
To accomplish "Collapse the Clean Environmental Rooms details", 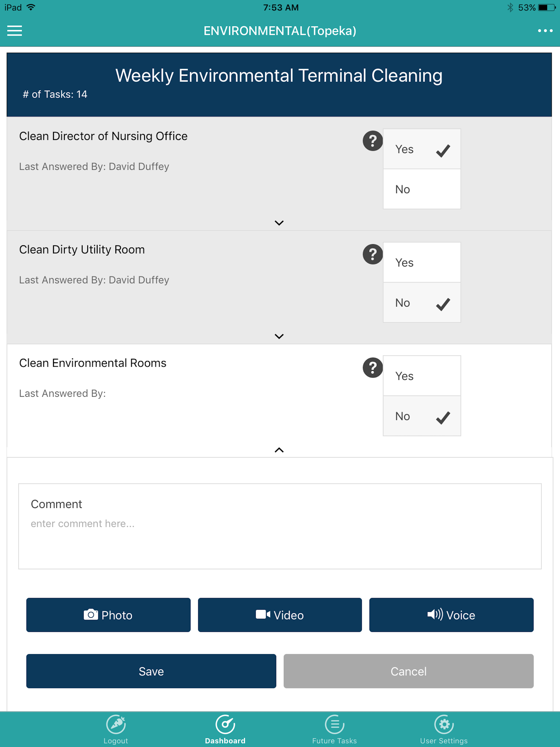I will point(279,450).
